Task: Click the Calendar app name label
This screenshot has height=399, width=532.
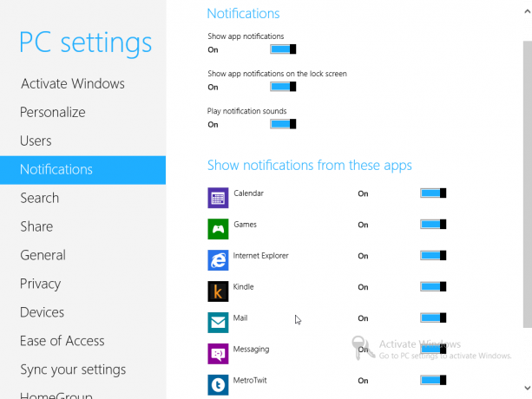Action: pyautogui.click(x=248, y=193)
